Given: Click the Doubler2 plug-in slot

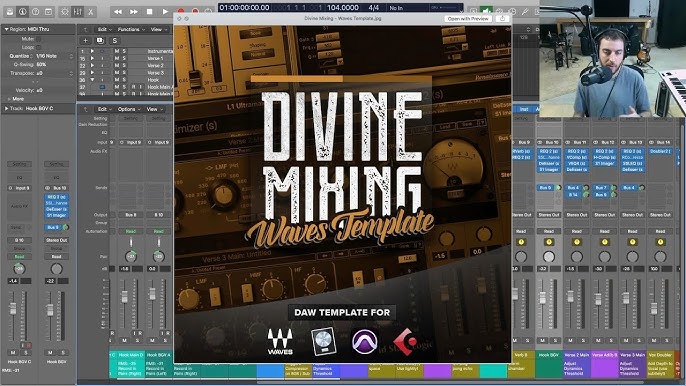Looking at the screenshot, I should [x=661, y=151].
